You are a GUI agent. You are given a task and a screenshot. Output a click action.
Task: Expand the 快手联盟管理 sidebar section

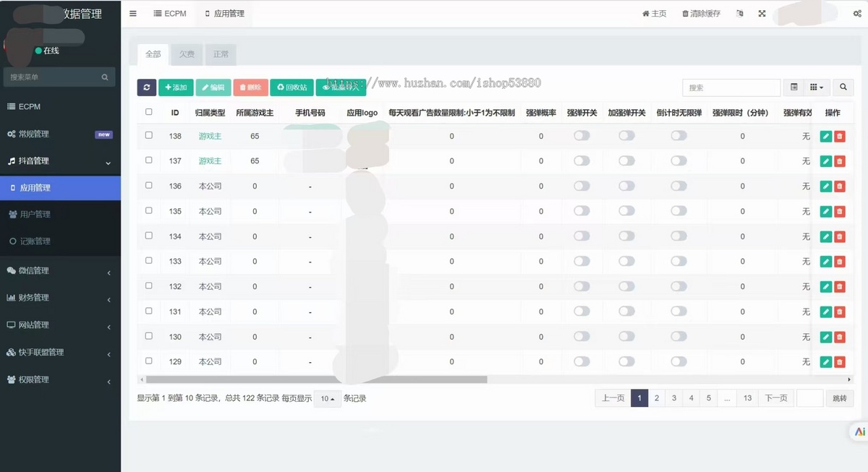(x=60, y=352)
